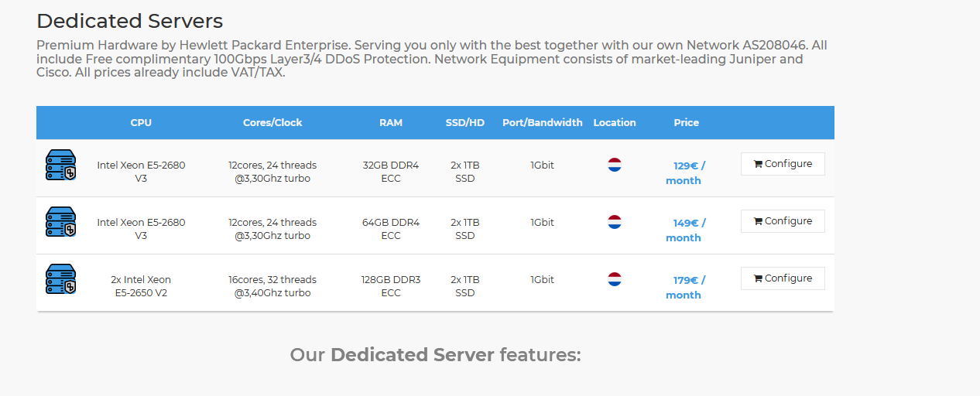Click cart icon on third Configure button
Image resolution: width=980 pixels, height=396 pixels.
click(758, 278)
